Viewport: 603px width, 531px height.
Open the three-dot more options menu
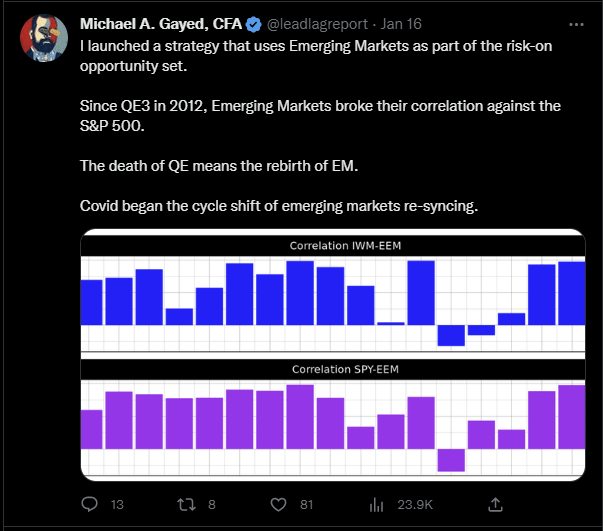click(576, 25)
